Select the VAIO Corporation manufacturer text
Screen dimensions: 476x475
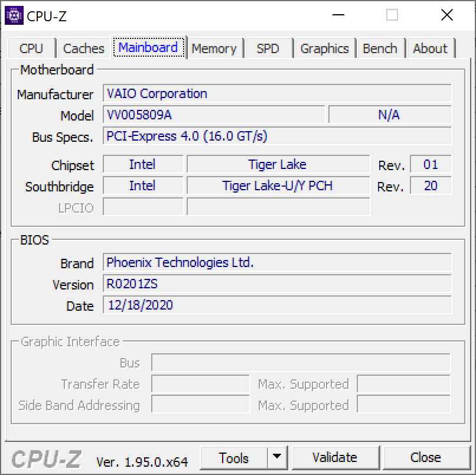[x=157, y=93]
